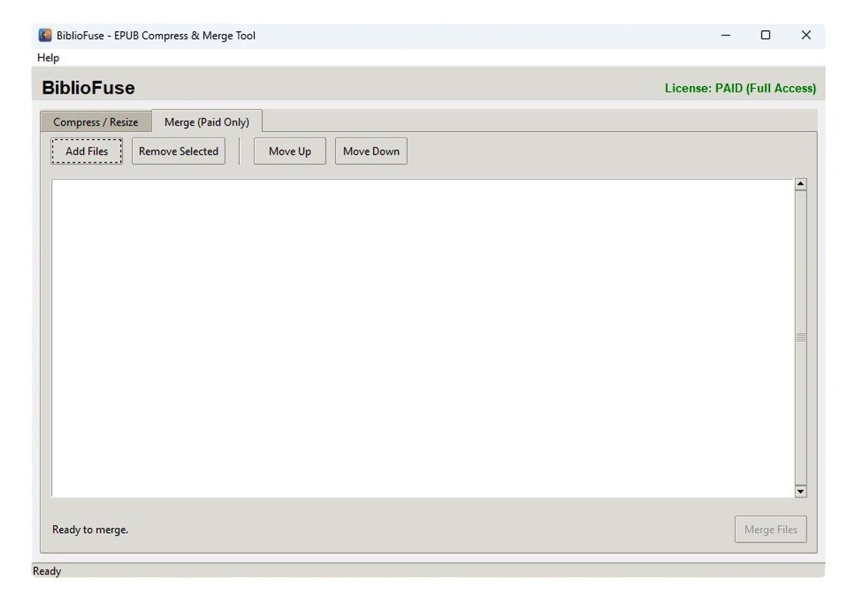The image size is (868, 609).
Task: Click the BiblioFuse app icon in title bar
Action: pyautogui.click(x=45, y=35)
